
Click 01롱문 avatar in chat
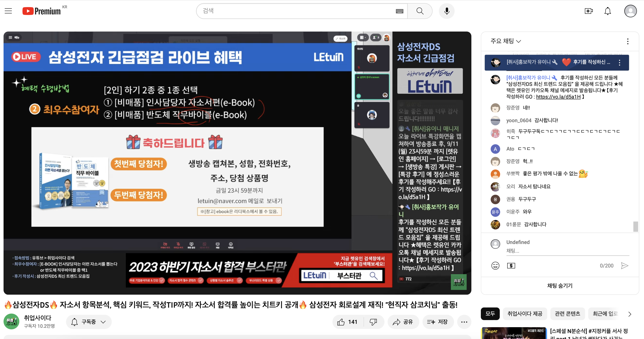pos(495,224)
